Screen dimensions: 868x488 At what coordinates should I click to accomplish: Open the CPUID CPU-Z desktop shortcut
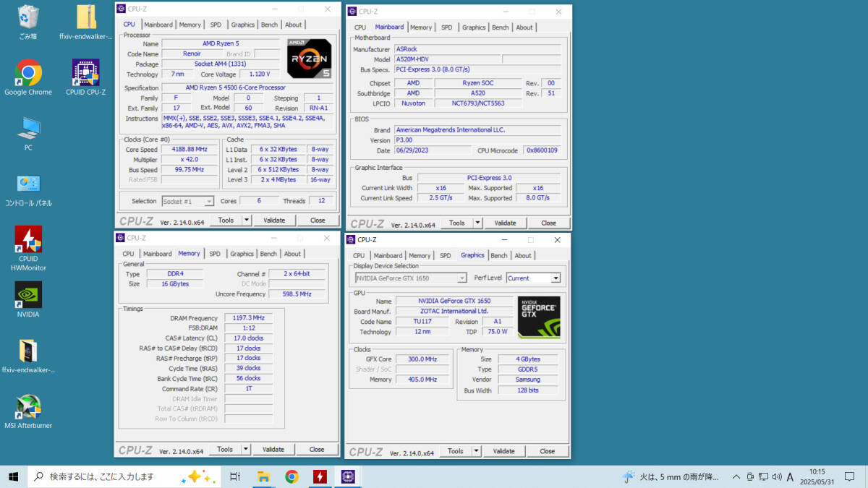pyautogui.click(x=85, y=74)
